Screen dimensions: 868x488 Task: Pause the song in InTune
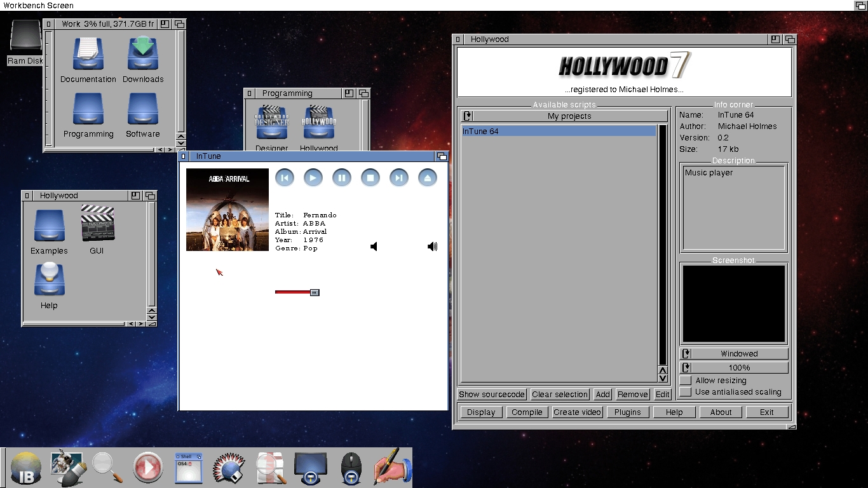(341, 178)
